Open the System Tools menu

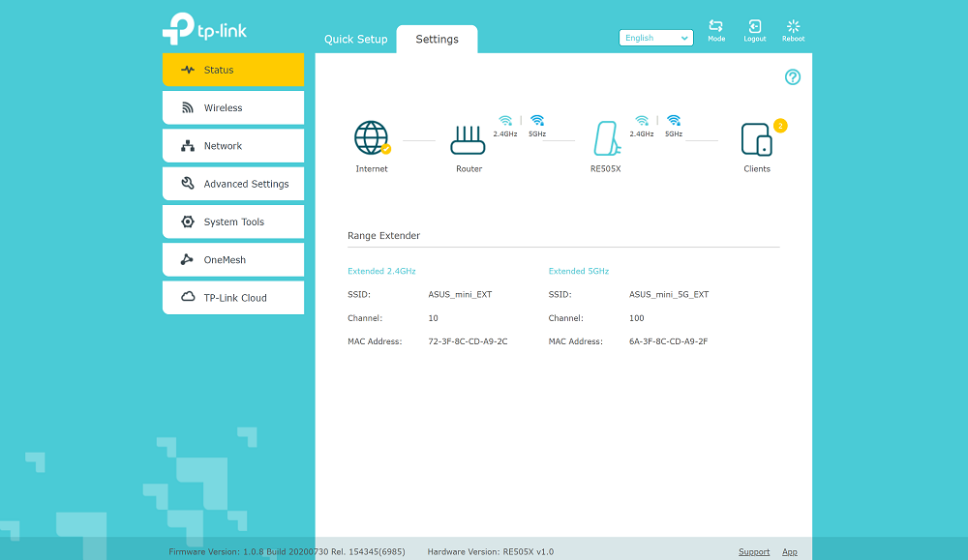[x=232, y=222]
